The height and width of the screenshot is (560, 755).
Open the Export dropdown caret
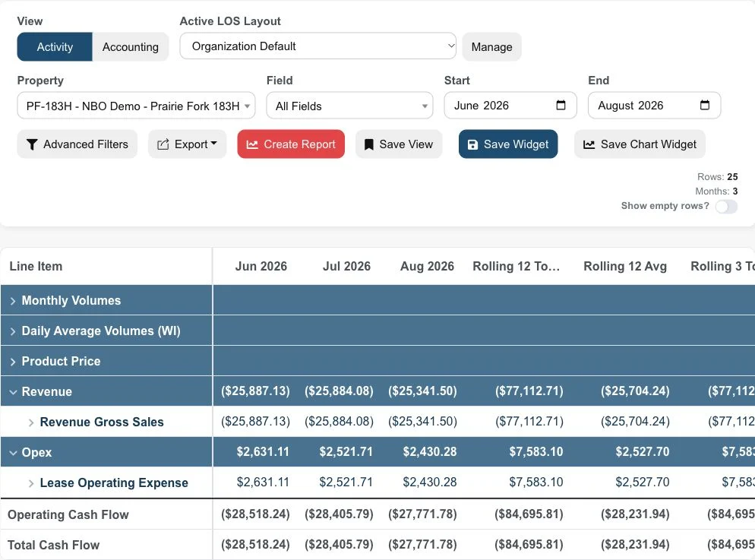[213, 144]
